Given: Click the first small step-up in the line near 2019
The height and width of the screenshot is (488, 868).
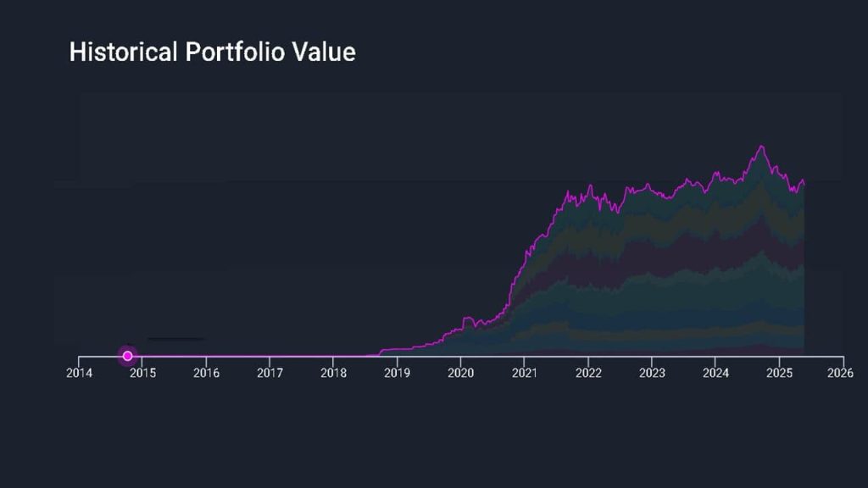Looking at the screenshot, I should pos(383,350).
